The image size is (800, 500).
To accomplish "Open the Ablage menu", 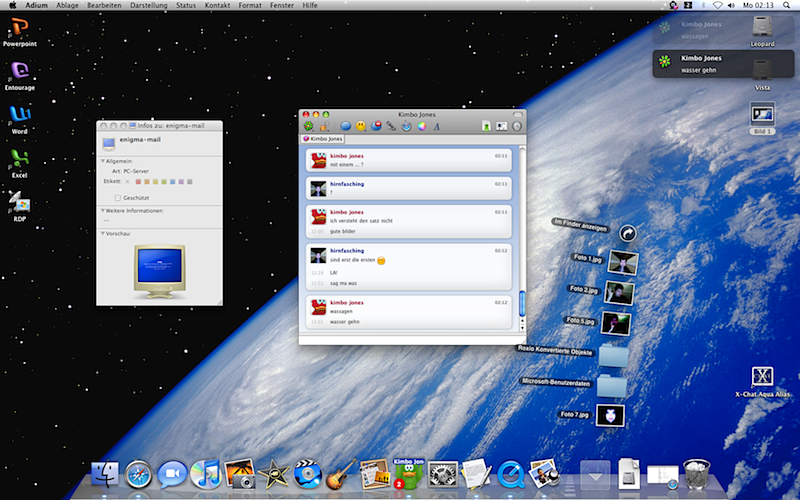I will point(67,5).
